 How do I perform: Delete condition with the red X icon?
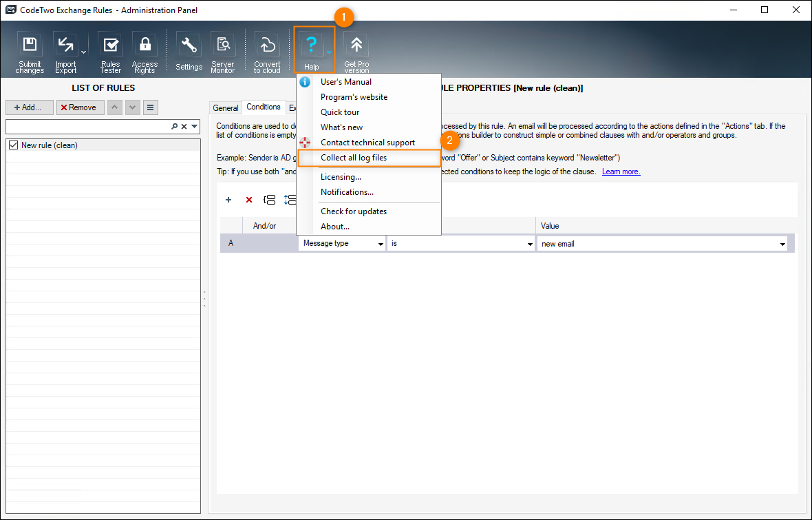pos(249,200)
